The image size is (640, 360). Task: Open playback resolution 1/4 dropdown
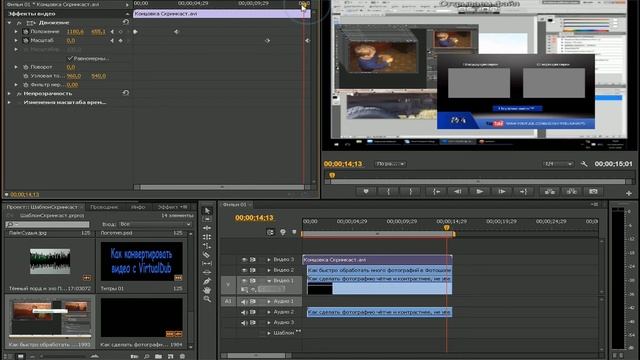558,164
